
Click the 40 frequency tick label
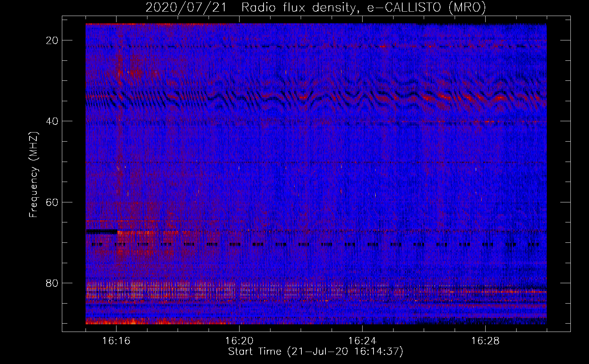(52, 121)
